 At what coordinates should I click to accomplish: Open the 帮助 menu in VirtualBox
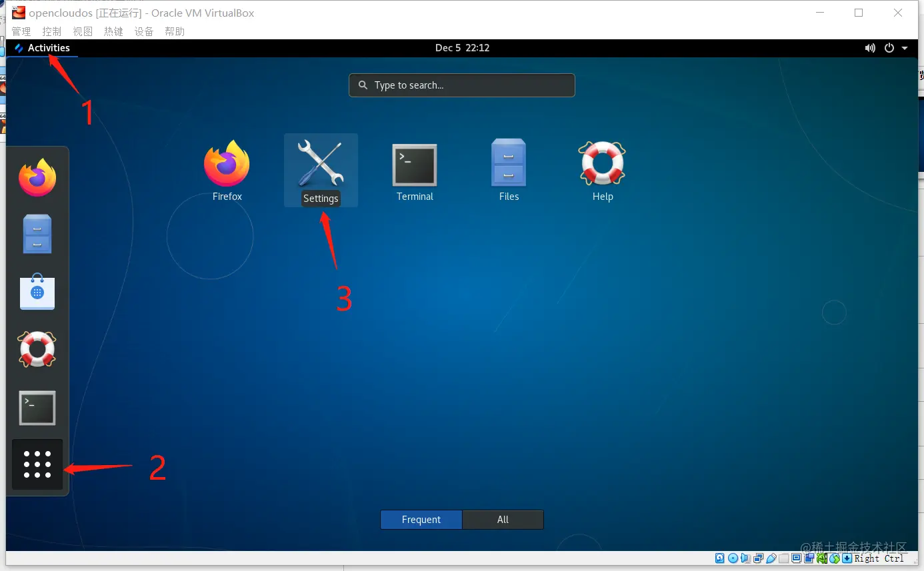point(175,31)
